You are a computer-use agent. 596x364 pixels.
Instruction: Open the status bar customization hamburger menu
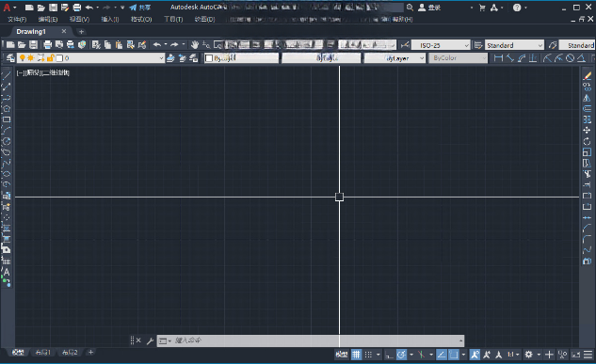[x=588, y=355]
